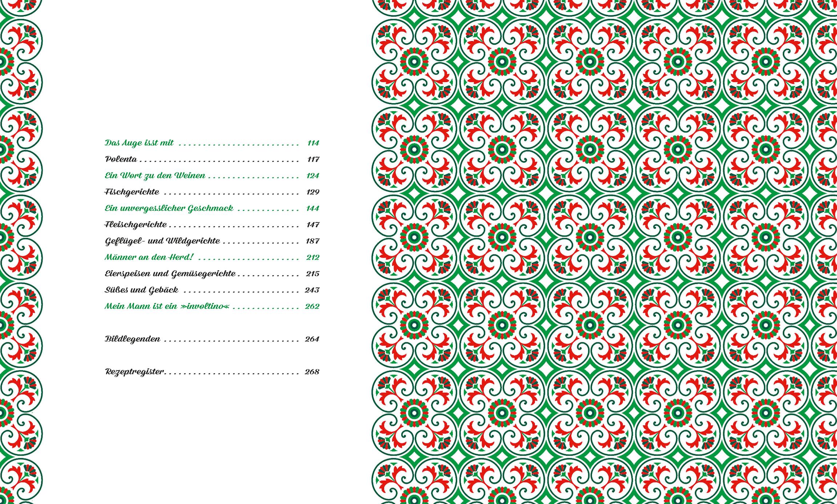This screenshot has width=837, height=504.
Task: Click page number 212
Action: tap(313, 257)
